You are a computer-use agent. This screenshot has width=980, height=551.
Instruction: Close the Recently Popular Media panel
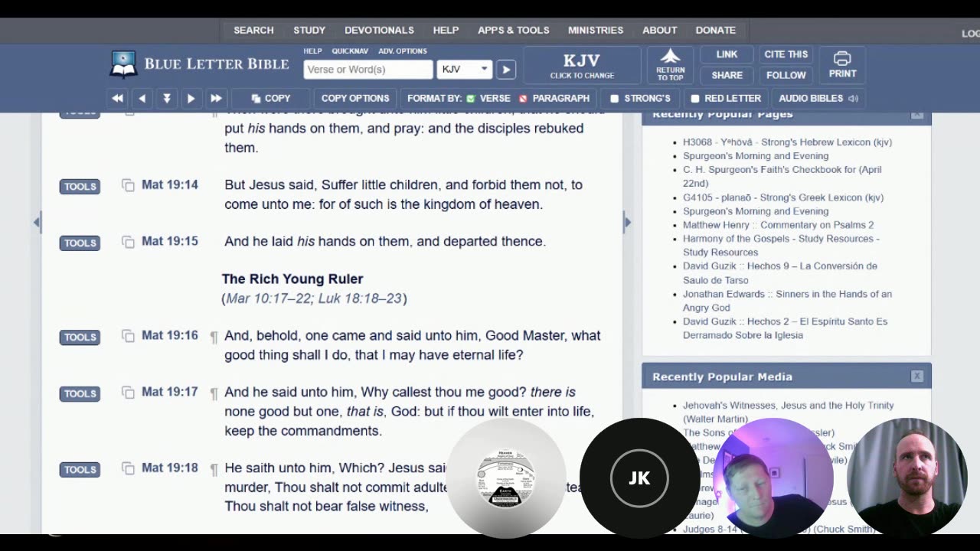pos(917,376)
